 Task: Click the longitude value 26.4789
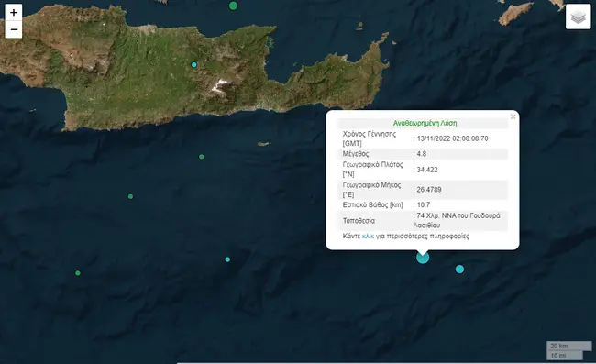tap(429, 190)
